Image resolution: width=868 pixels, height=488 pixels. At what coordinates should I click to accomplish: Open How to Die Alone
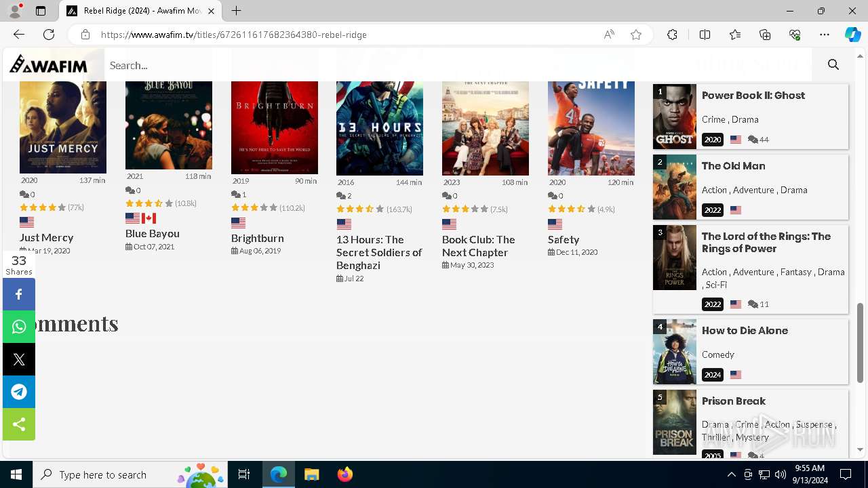(745, 330)
